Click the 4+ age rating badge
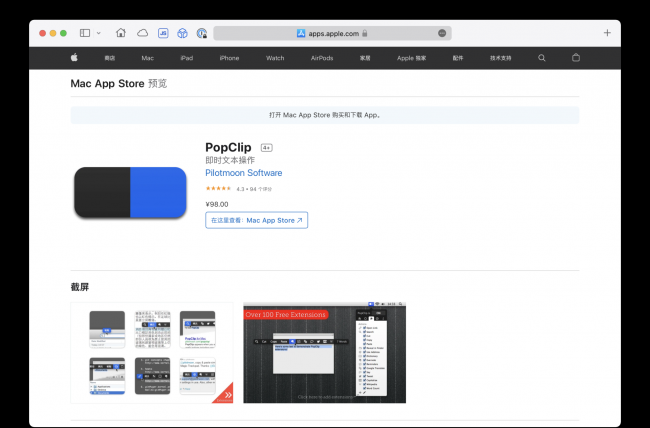Viewport: 650px width, 428px height. coord(267,148)
